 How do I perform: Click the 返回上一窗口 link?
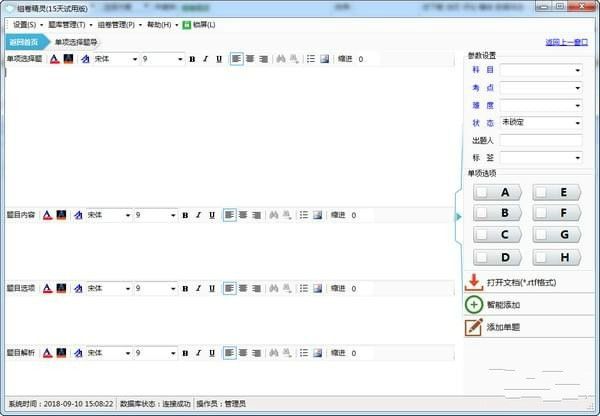click(x=566, y=42)
